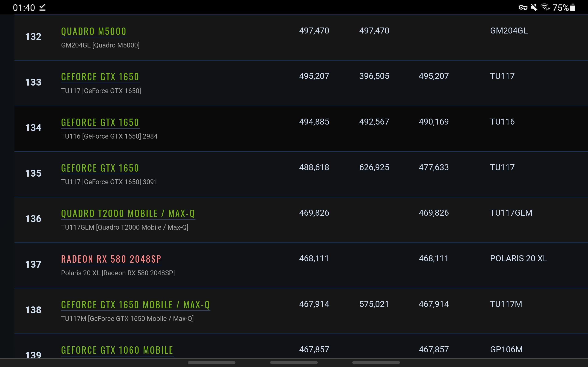This screenshot has width=588, height=367.
Task: Open GeForce GTX 1650 link in row 133
Action: (100, 77)
